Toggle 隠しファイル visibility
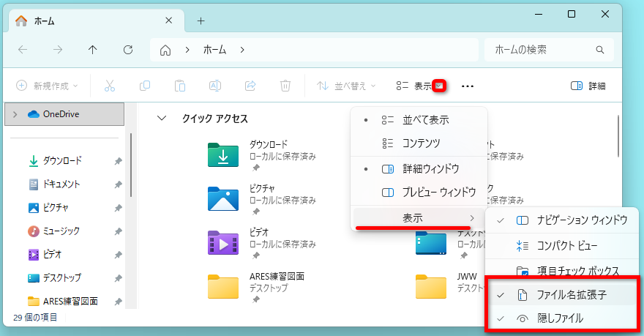The image size is (644, 336). coord(562,318)
